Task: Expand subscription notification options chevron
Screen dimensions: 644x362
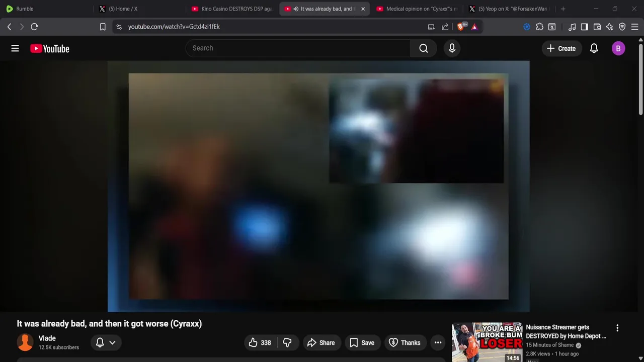Action: 112,343
